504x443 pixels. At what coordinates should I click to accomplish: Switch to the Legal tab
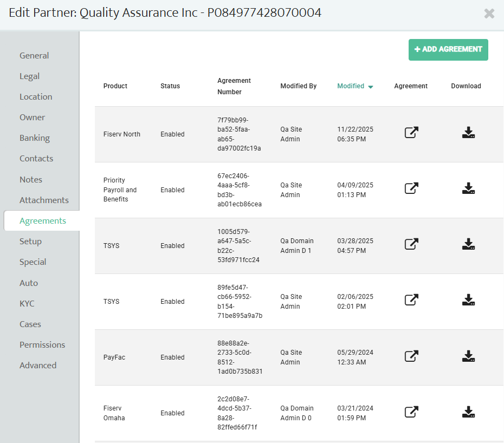[x=30, y=76]
